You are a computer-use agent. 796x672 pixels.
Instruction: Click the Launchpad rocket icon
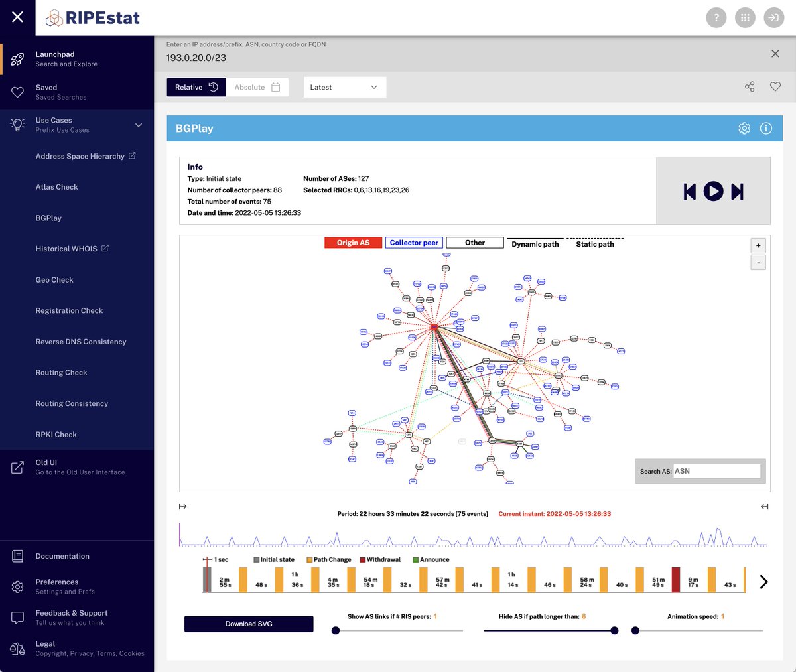18,59
